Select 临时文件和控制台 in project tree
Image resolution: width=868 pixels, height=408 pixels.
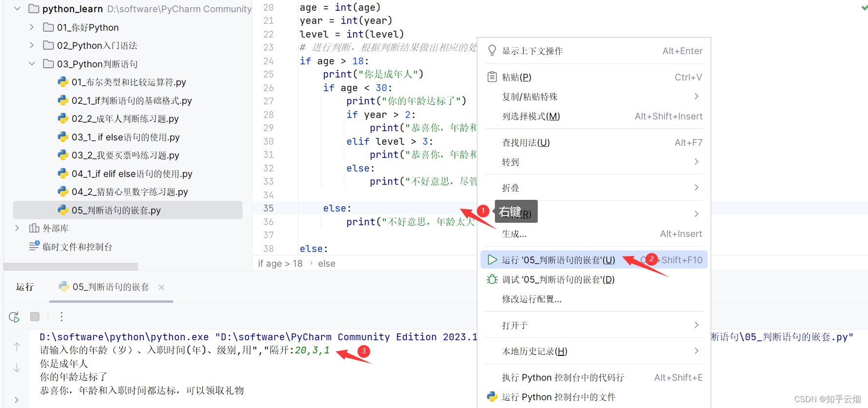77,247
